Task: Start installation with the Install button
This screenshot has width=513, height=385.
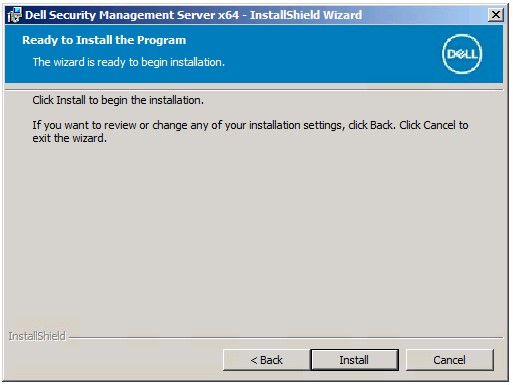Action: coord(354,360)
